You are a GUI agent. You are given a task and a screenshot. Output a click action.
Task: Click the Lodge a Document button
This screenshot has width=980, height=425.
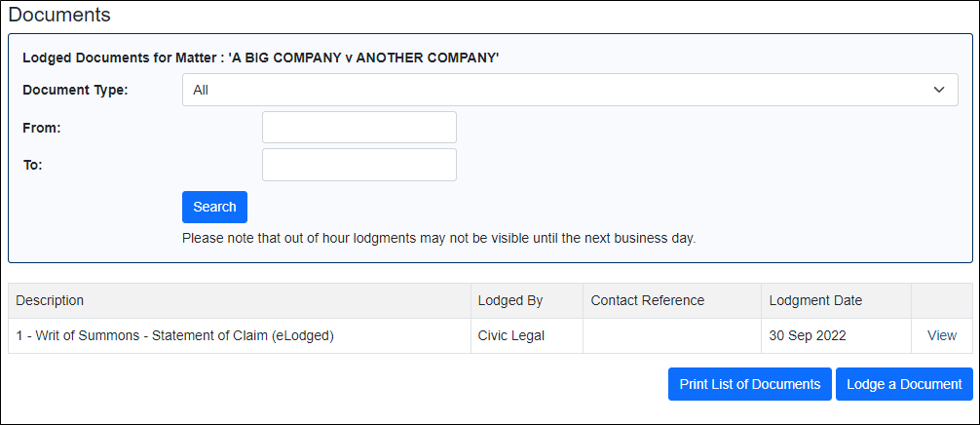[x=904, y=384]
